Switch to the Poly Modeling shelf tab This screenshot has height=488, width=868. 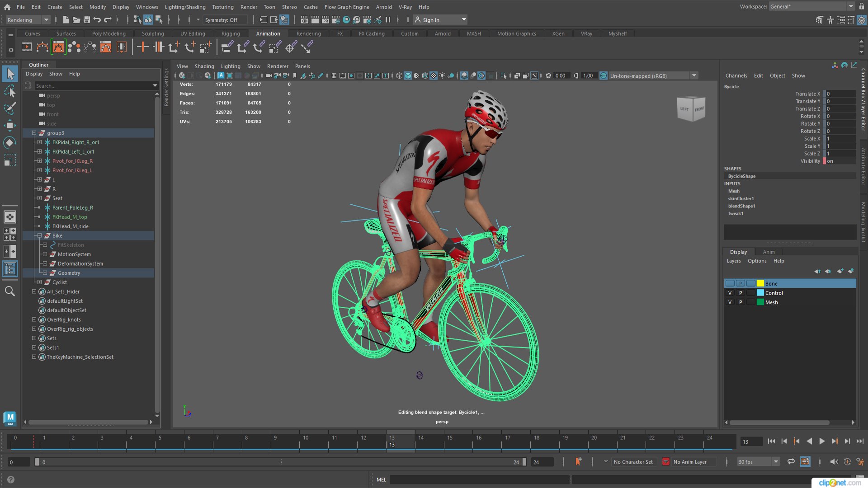tap(108, 34)
